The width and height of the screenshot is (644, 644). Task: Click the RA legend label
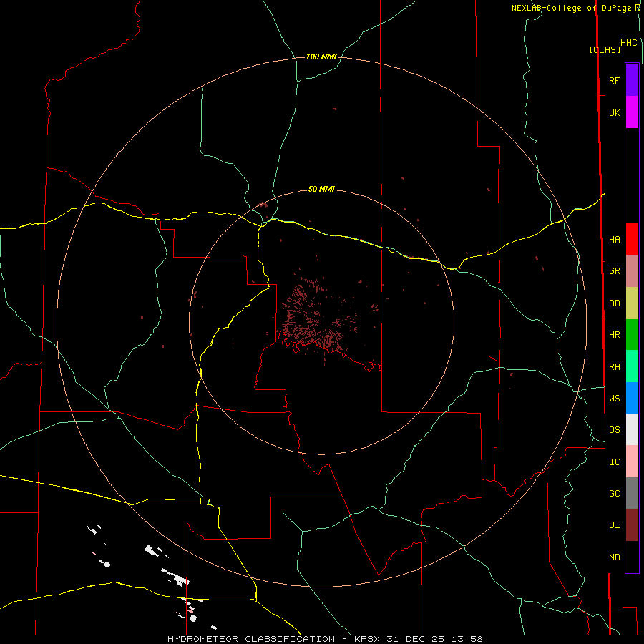614,367
